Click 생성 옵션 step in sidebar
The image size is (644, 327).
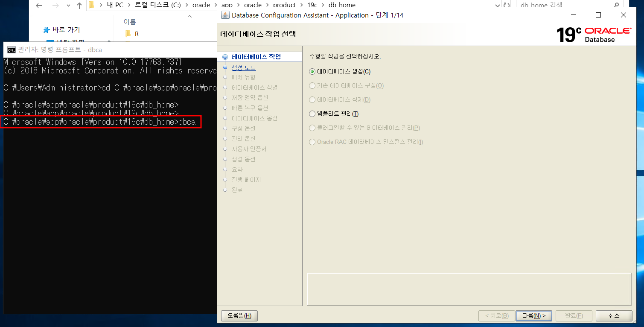[x=244, y=159]
